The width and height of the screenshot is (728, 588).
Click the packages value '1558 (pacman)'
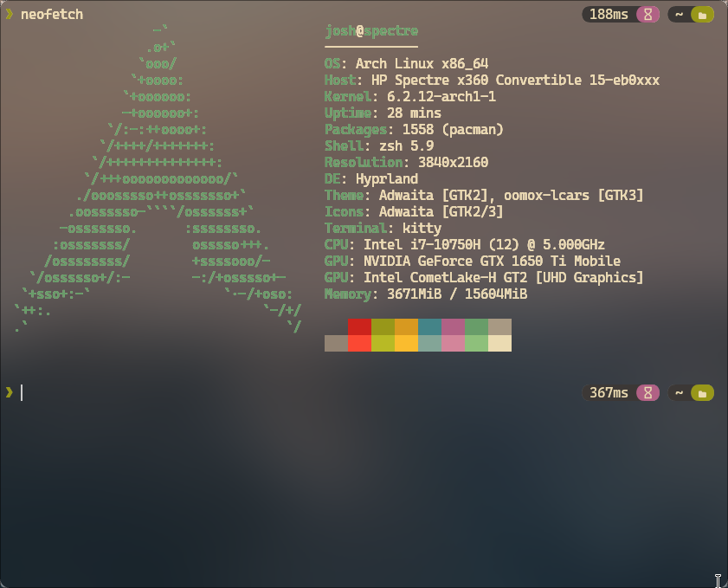(x=453, y=130)
